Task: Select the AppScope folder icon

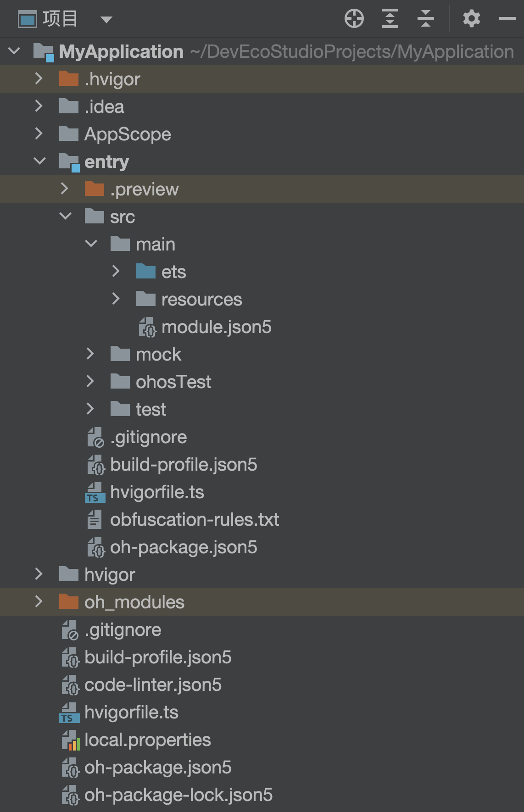Action: point(69,133)
